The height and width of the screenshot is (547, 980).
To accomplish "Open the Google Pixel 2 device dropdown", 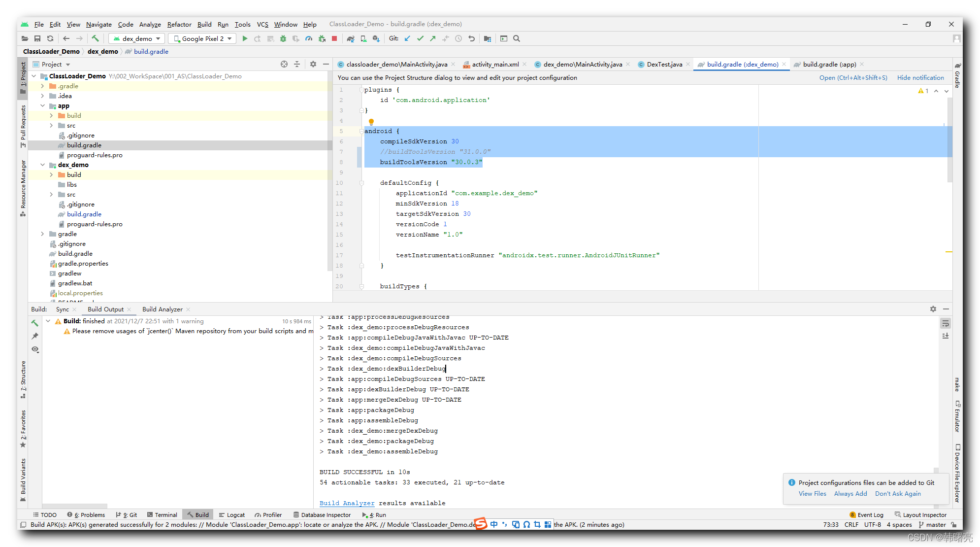I will point(202,38).
